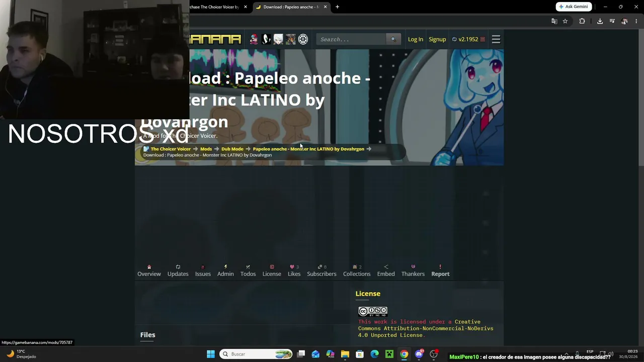Image resolution: width=644 pixels, height=362 pixels.
Task: Click the Report tab
Action: 440,270
